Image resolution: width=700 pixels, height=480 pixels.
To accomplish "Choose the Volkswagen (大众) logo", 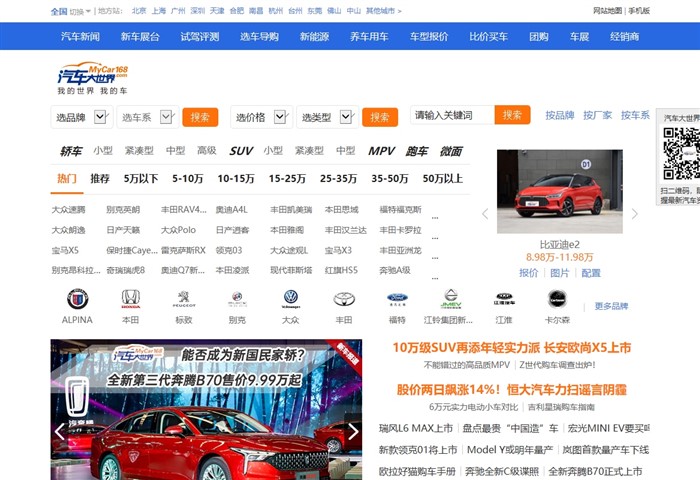I will click(x=291, y=299).
